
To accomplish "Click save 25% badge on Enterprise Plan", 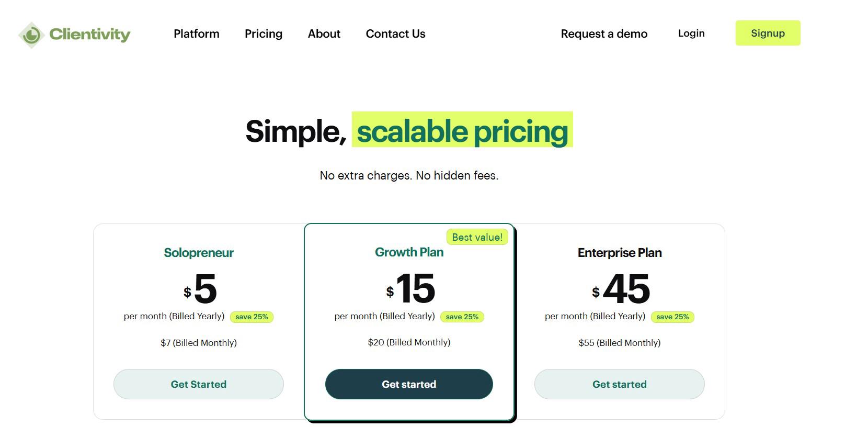I will [672, 317].
